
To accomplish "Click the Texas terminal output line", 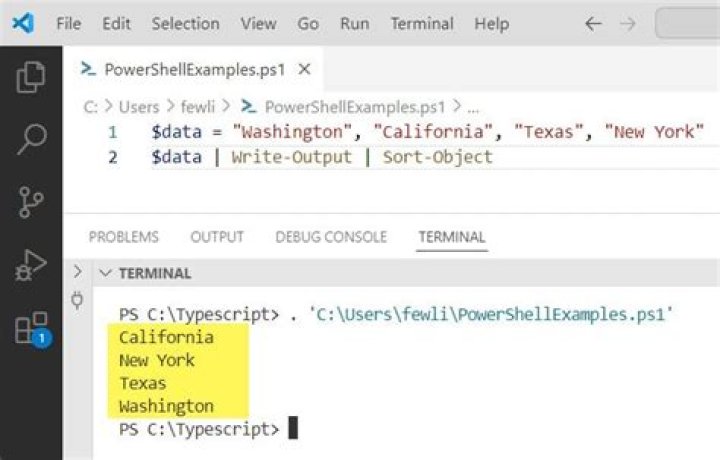I will pos(143,383).
